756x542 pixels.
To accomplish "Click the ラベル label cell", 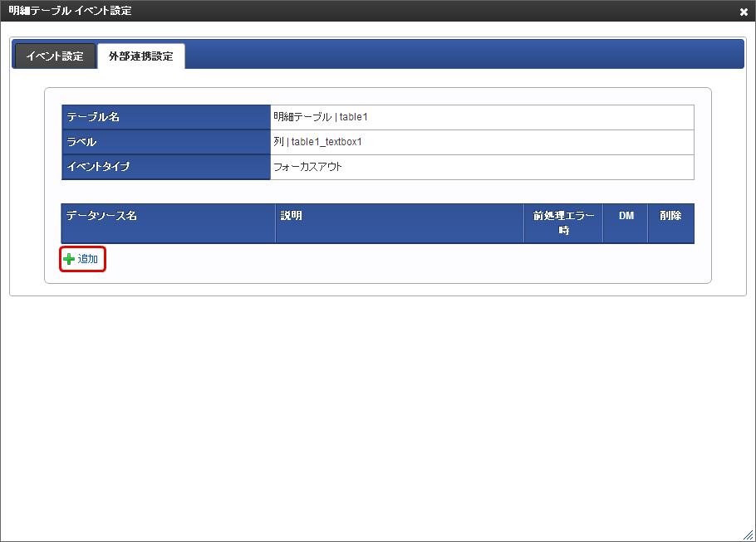I will tap(166, 142).
